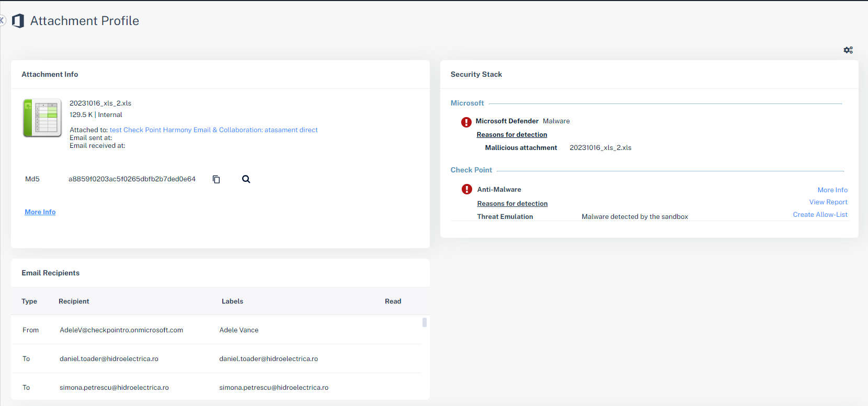
Task: Click Microsoft Defender text
Action: click(x=507, y=121)
